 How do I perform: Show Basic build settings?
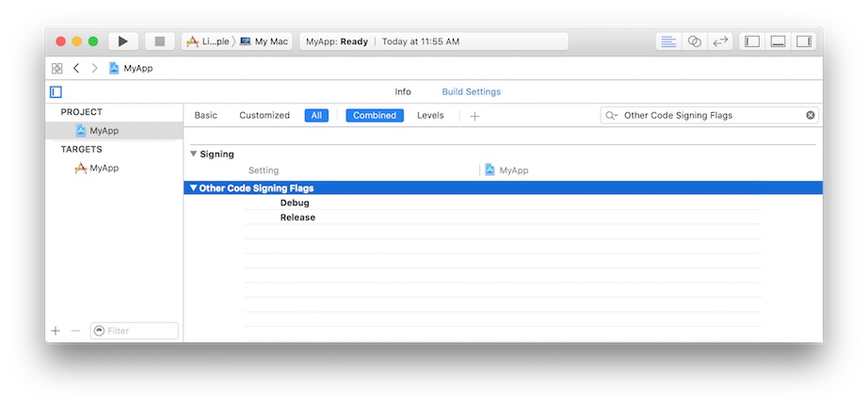[205, 116]
